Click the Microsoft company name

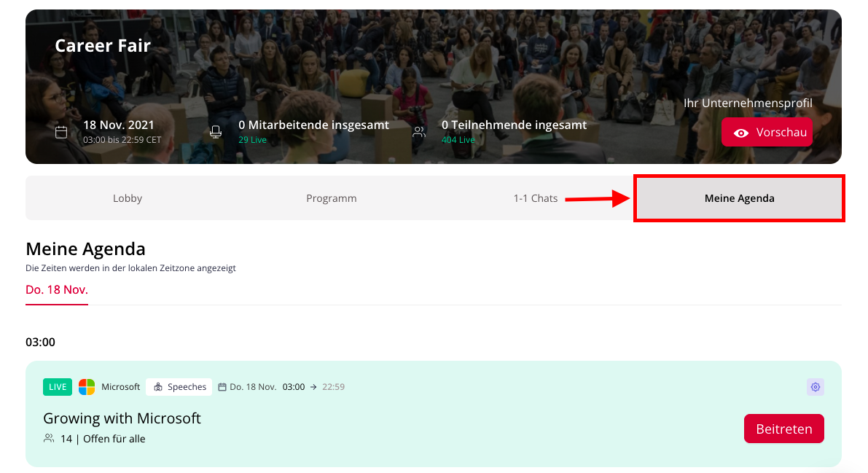[x=121, y=386]
